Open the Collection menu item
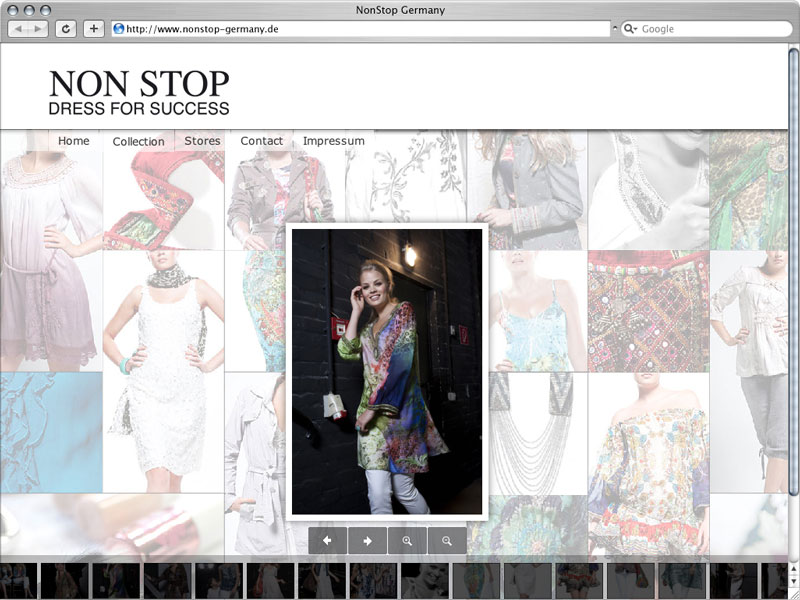Image resolution: width=800 pixels, height=600 pixels. (x=138, y=141)
